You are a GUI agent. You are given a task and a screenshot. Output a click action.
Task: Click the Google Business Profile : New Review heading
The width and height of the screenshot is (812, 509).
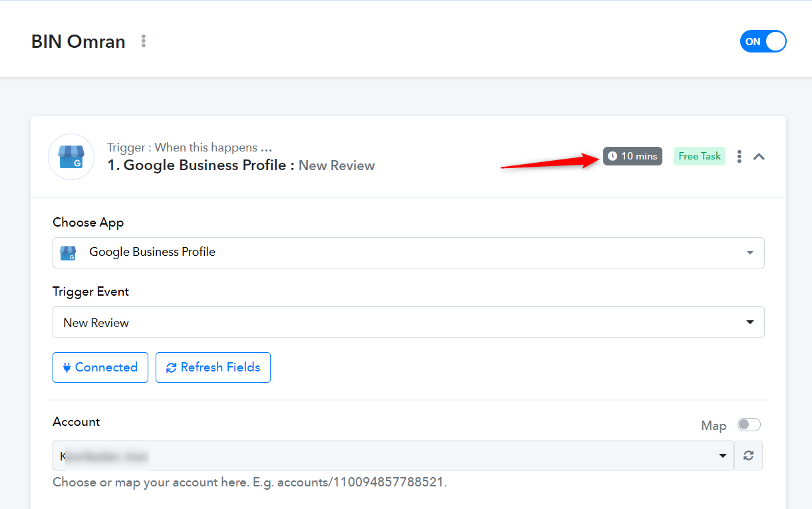tap(241, 165)
